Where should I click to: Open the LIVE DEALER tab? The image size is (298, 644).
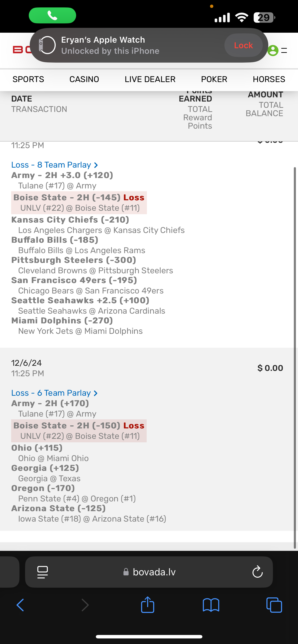tap(150, 79)
